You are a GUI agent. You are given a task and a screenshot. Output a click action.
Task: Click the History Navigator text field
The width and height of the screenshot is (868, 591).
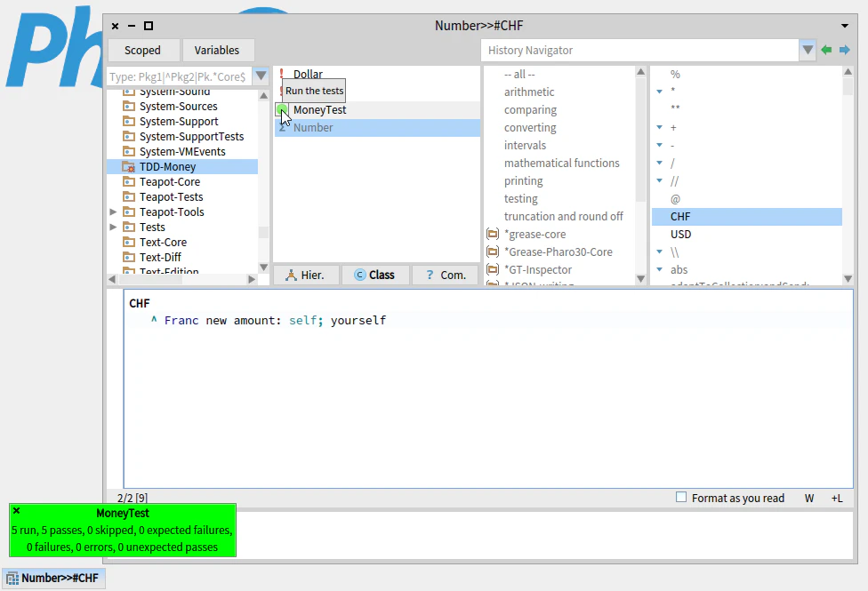coord(640,51)
